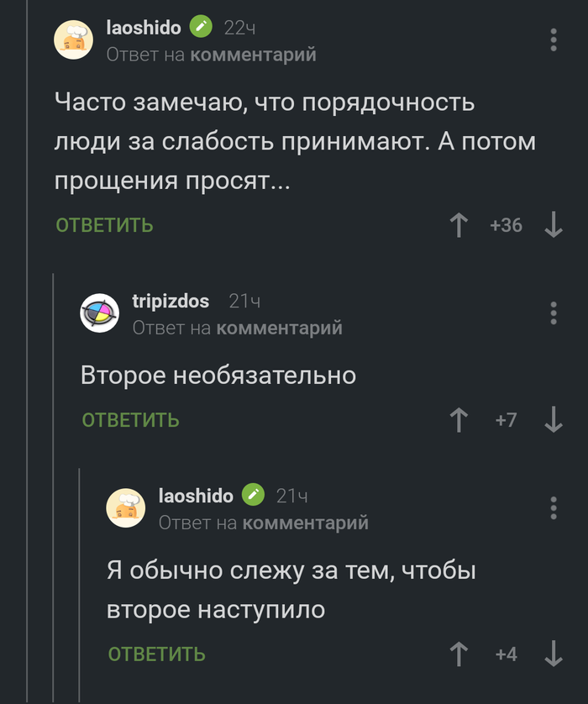
Task: Open the three-dot menu on tripizdos's comment
Action: click(554, 313)
